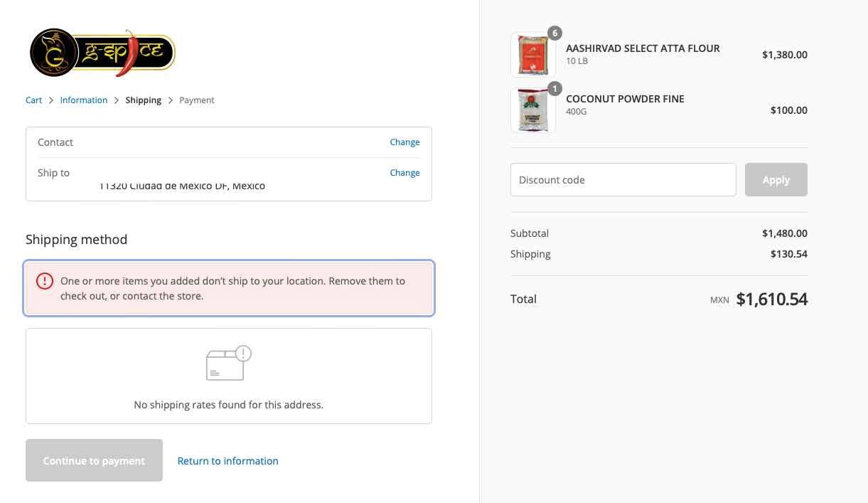The width and height of the screenshot is (868, 503).
Task: Open the Information breadcrumb step
Action: tap(84, 100)
